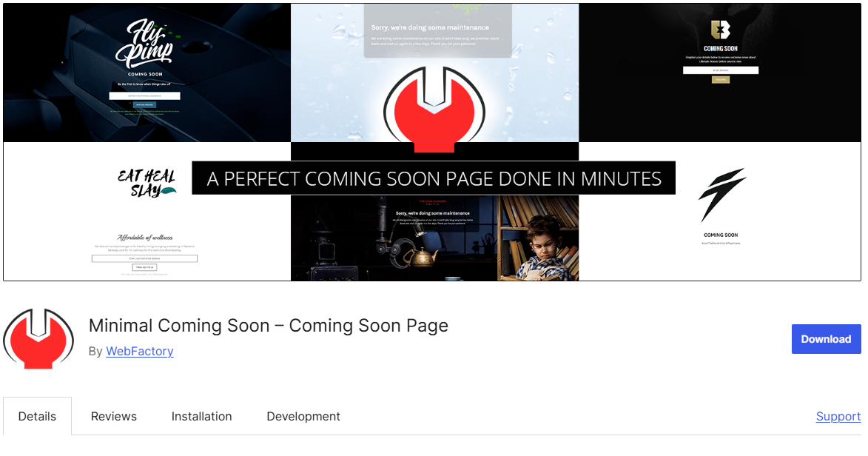This screenshot has height=456, width=868.
Task: Open the Support link
Action: (x=838, y=416)
